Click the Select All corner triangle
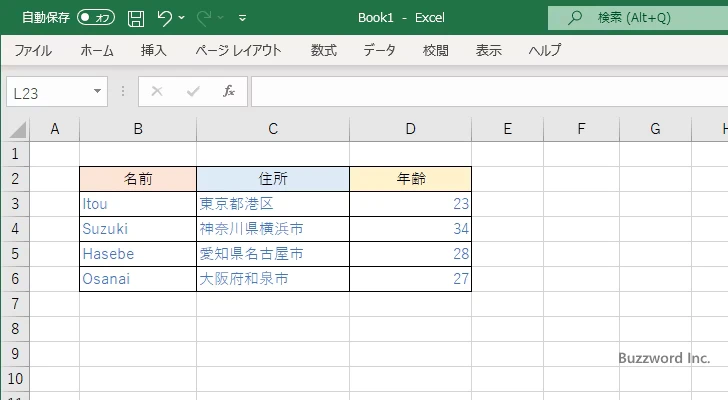Screen dimensions: 728x400 pyautogui.click(x=17, y=129)
